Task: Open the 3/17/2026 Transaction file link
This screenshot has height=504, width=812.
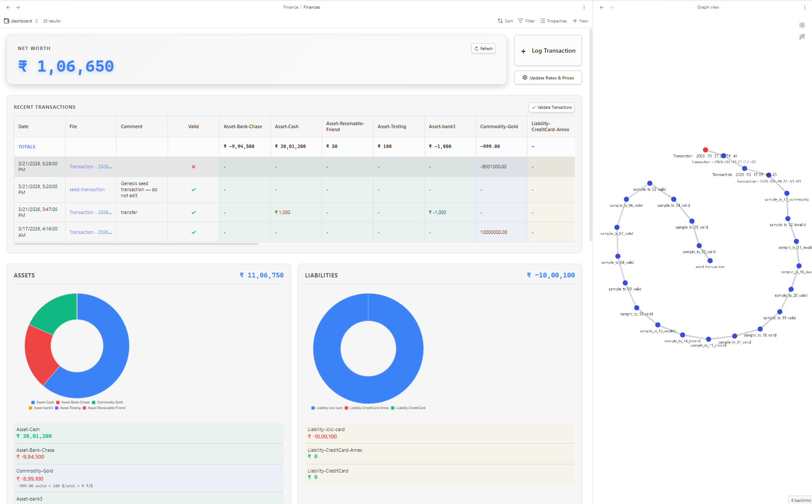Action: coord(91,232)
